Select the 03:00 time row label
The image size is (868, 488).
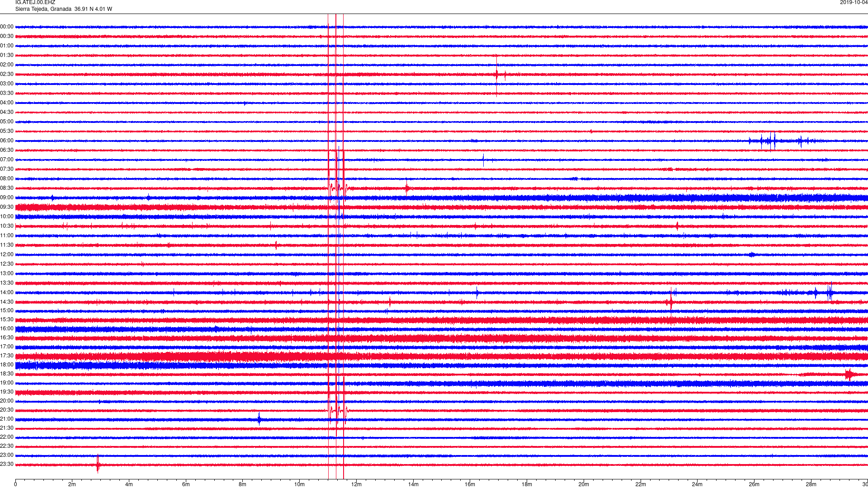pyautogui.click(x=7, y=84)
